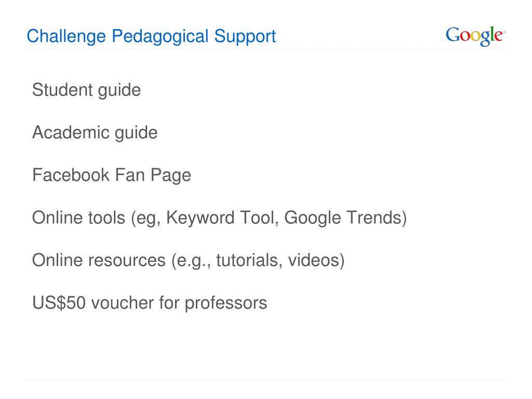The image size is (532, 399).
Task: Select the word videos in parentheses
Action: (x=314, y=261)
